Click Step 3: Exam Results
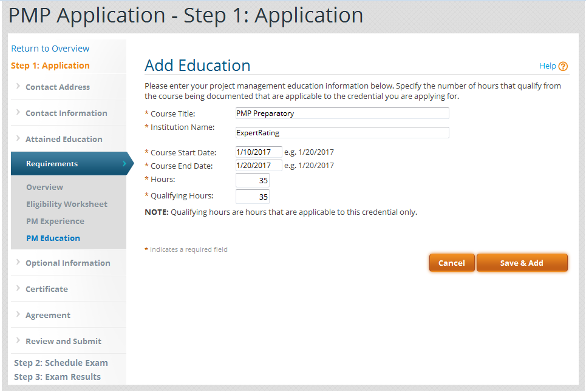The width and height of the screenshot is (586, 392). point(57,377)
